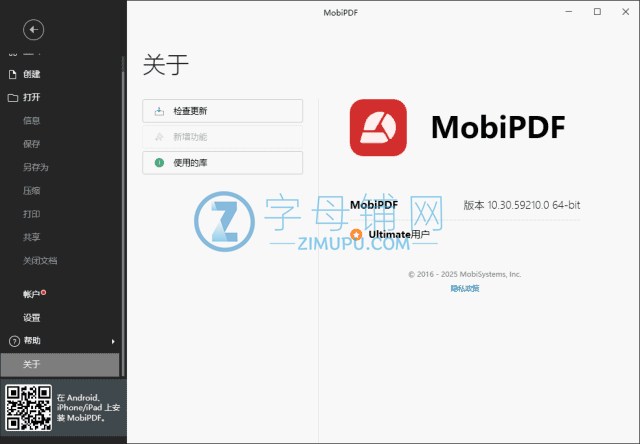This screenshot has height=444, width=640.
Task: Click the 使用的库 button
Action: [x=222, y=163]
